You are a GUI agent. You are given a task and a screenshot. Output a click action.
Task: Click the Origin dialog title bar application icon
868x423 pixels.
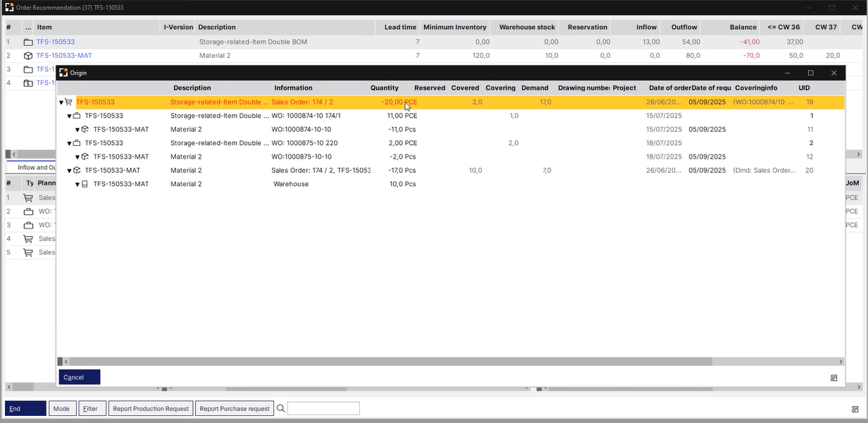click(x=62, y=73)
